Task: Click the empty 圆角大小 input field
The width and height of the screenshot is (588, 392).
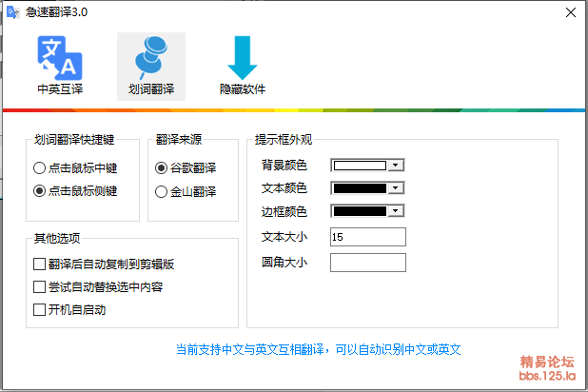Action: point(367,262)
